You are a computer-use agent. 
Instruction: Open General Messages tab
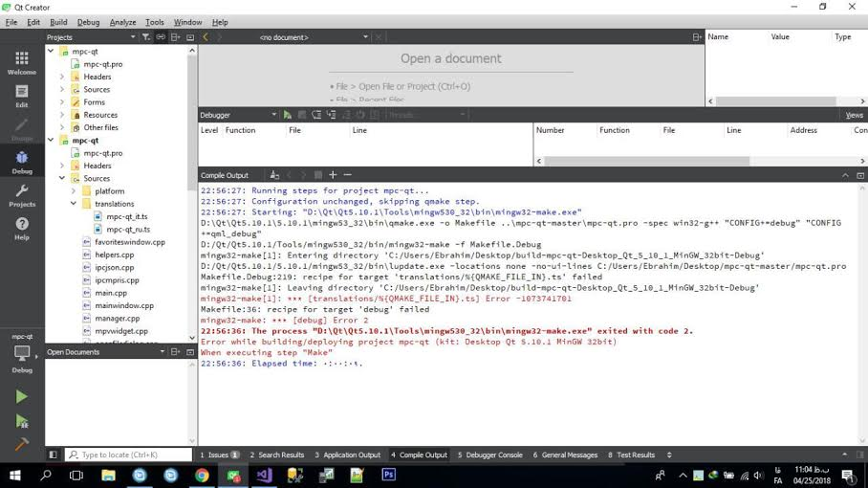[565, 455]
